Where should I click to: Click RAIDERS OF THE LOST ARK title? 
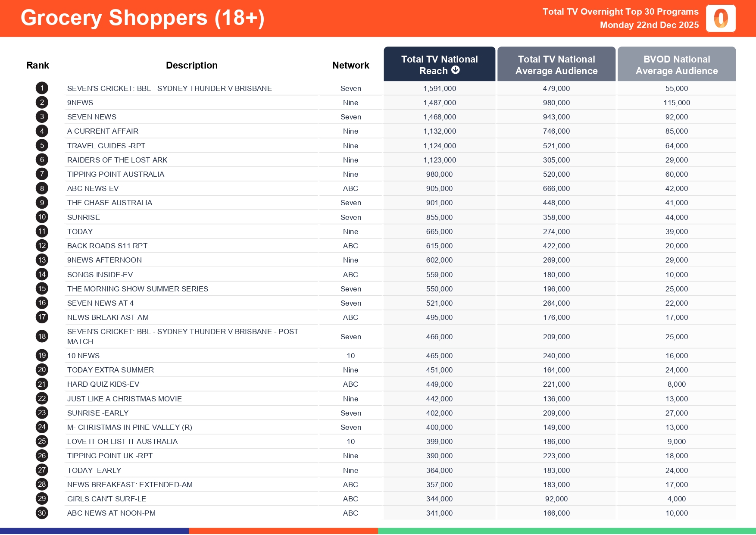point(117,160)
